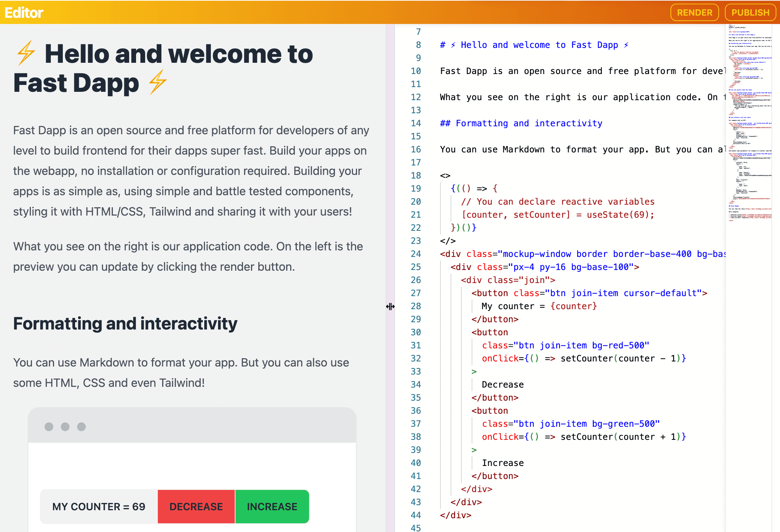
Task: Click the Editor title in header
Action: [24, 13]
